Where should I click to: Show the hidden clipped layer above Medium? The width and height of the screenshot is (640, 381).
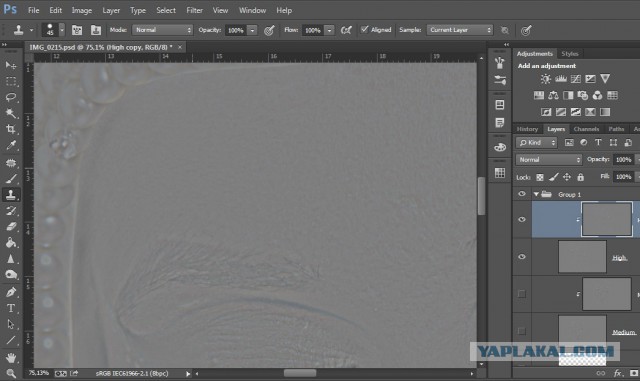pyautogui.click(x=522, y=294)
